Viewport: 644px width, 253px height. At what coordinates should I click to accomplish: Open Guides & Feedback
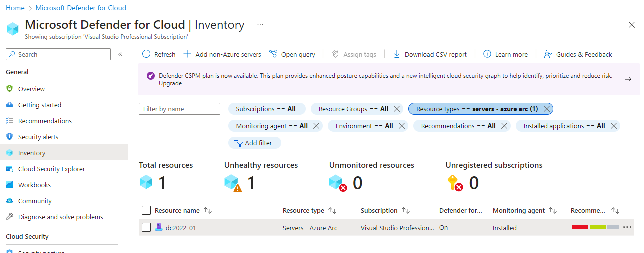(x=578, y=54)
